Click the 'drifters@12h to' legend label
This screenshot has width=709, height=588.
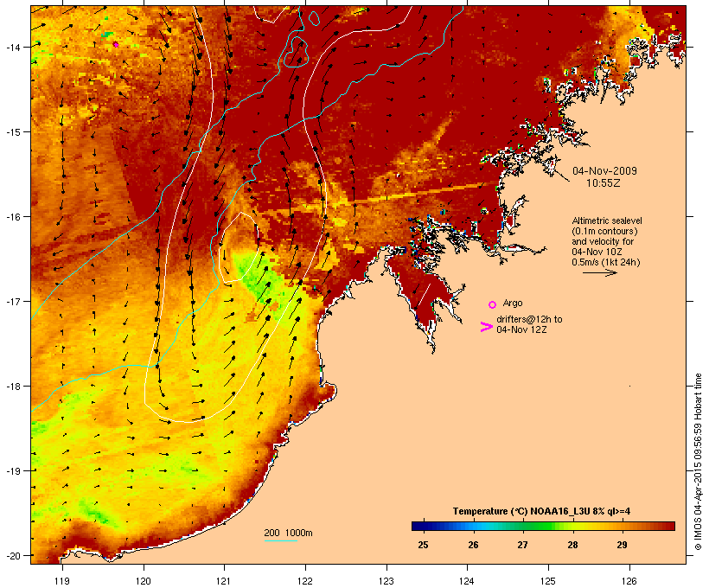click(x=529, y=319)
